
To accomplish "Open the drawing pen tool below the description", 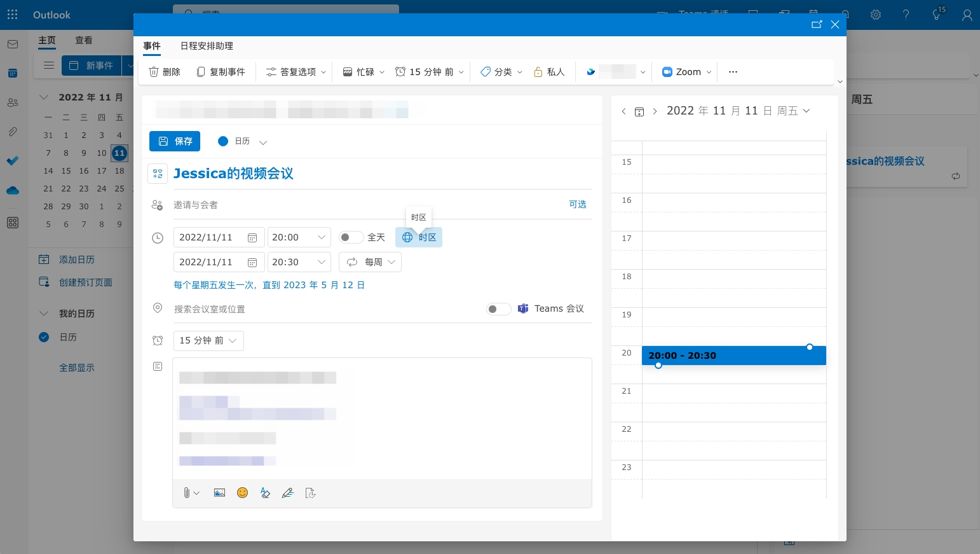I will tap(288, 492).
